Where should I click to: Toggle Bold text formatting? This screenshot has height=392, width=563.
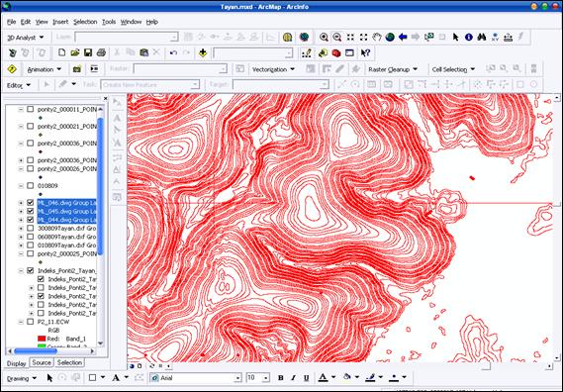click(281, 378)
